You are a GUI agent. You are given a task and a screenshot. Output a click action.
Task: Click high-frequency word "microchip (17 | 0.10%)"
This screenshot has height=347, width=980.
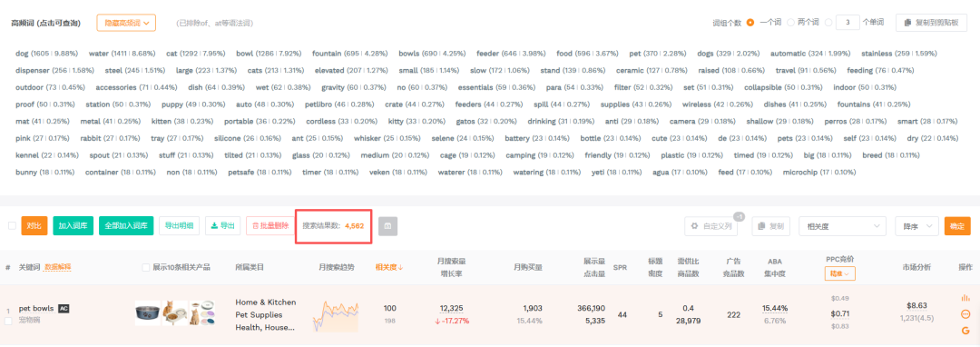pos(818,172)
